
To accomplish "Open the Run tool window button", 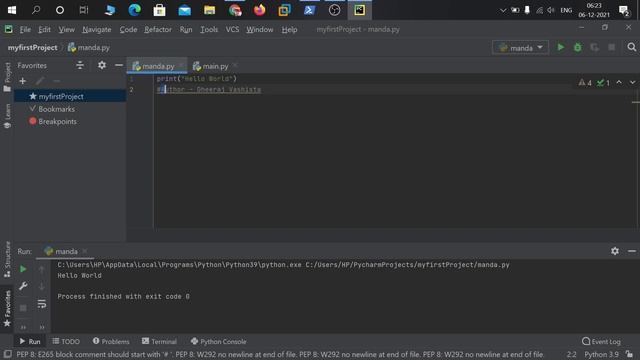I will [30, 342].
